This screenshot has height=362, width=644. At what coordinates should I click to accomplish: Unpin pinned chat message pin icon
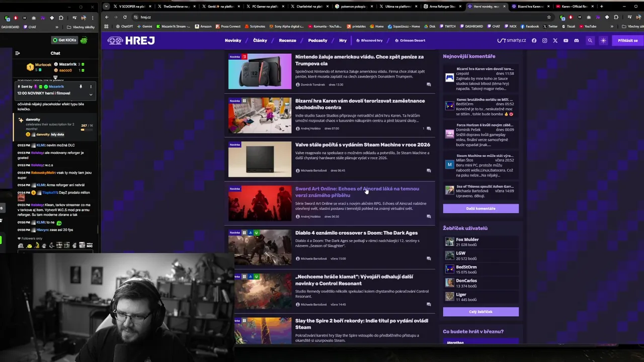(x=80, y=86)
